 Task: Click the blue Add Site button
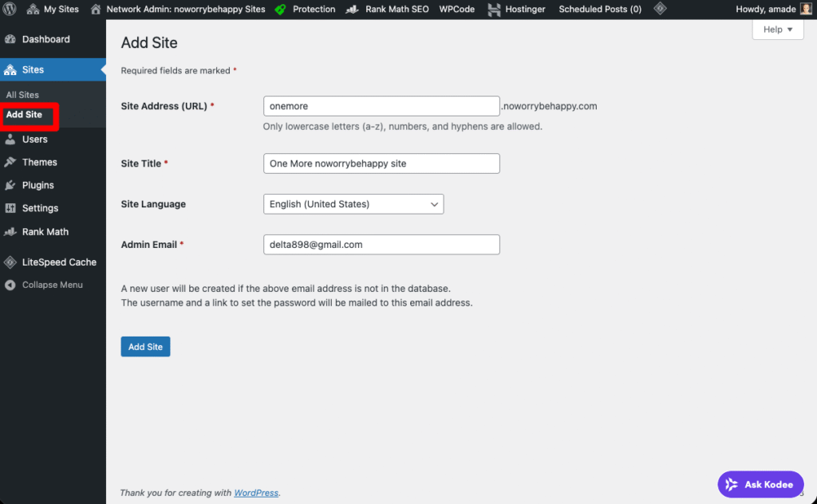tap(145, 347)
